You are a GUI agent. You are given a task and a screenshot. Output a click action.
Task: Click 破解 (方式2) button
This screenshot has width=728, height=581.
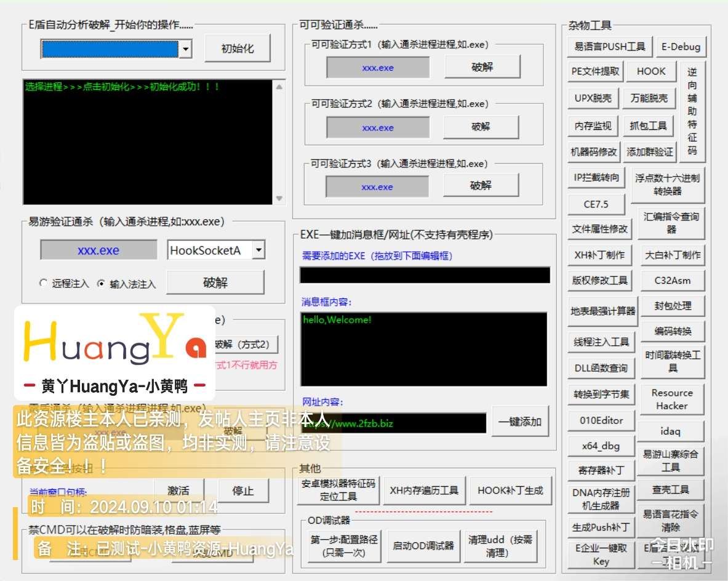click(x=245, y=344)
